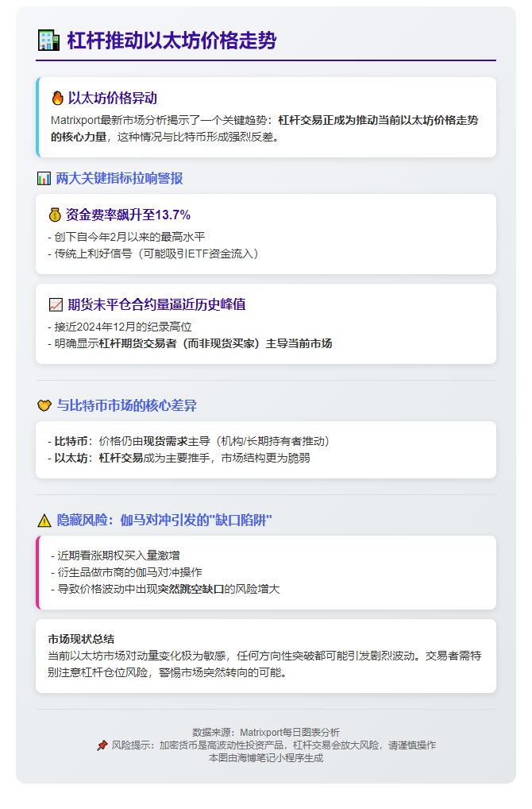Click the line 衍生品做市商的伽马对冲操作
The image size is (532, 809).
pos(126,573)
